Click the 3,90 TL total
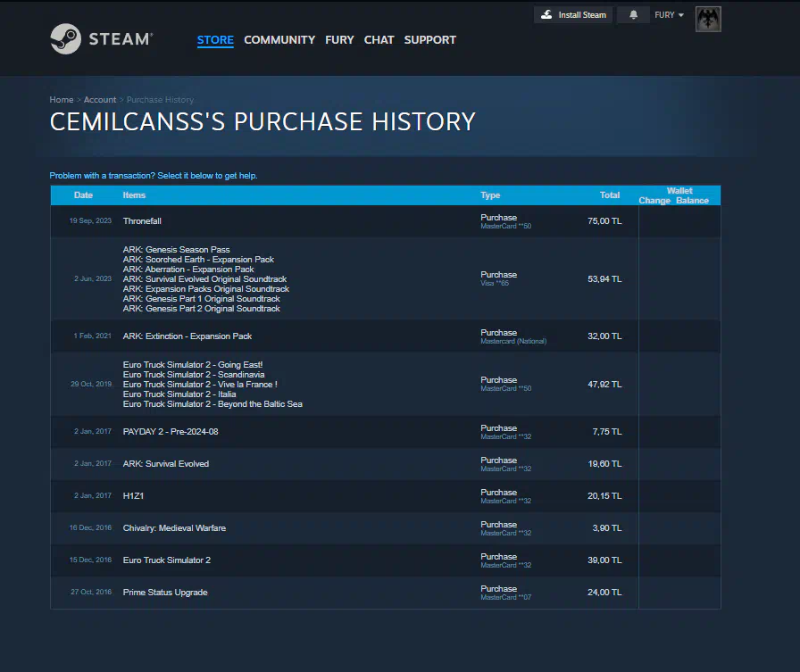800x672 pixels. coord(607,528)
